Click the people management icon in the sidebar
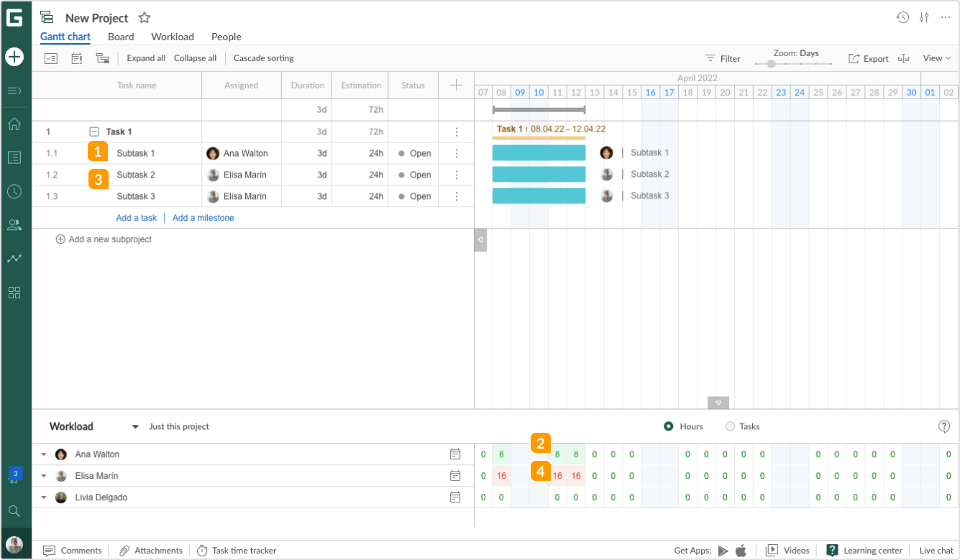Viewport: 960px width, 560px height. (x=14, y=224)
